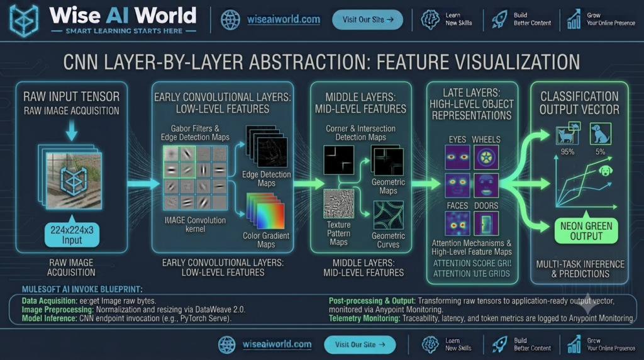The width and height of the screenshot is (644, 360).
Task: Click the Model Inference label
Action: (x=49, y=318)
